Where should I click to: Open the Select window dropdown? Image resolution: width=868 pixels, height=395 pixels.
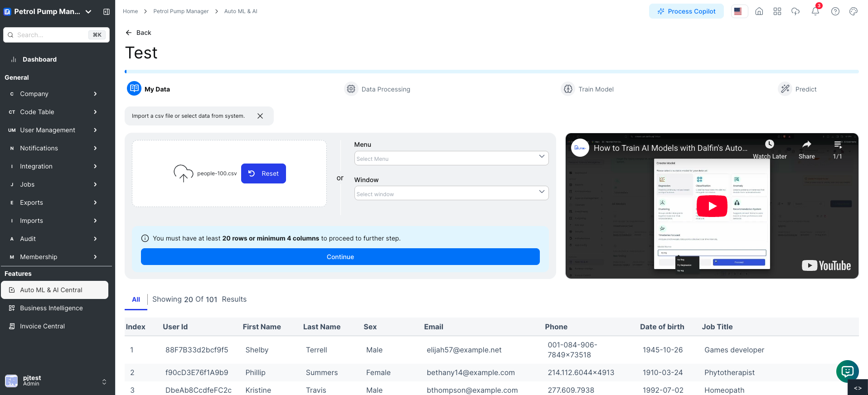coord(451,193)
